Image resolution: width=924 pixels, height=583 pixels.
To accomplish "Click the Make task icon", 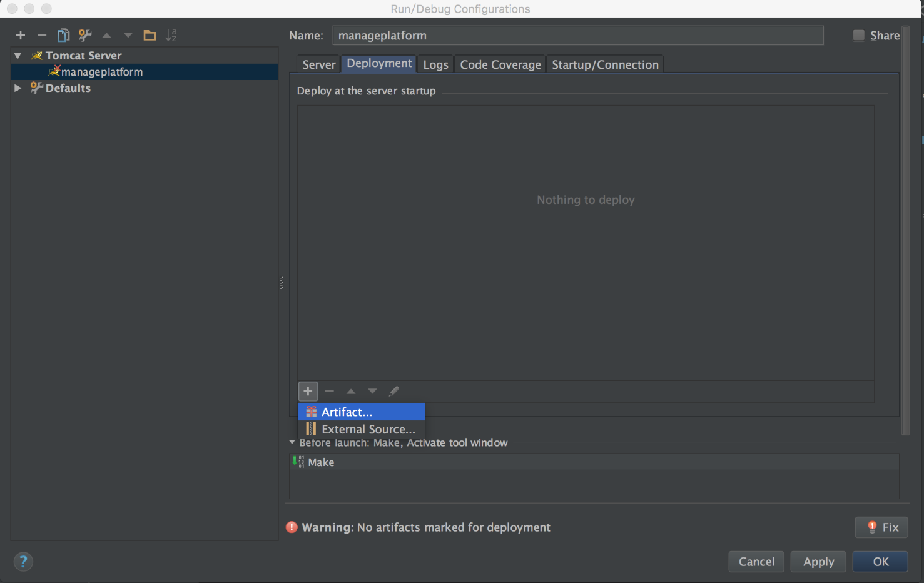I will tap(298, 462).
